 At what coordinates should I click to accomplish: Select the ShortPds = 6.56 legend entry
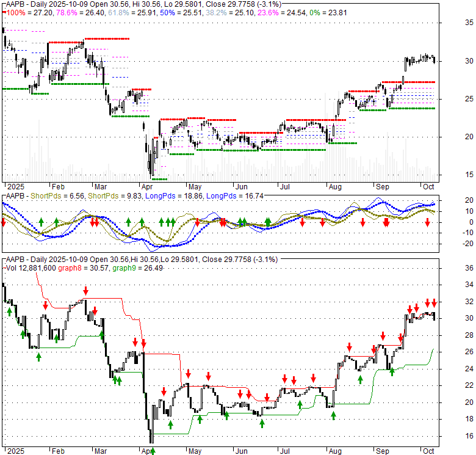[x=57, y=196]
